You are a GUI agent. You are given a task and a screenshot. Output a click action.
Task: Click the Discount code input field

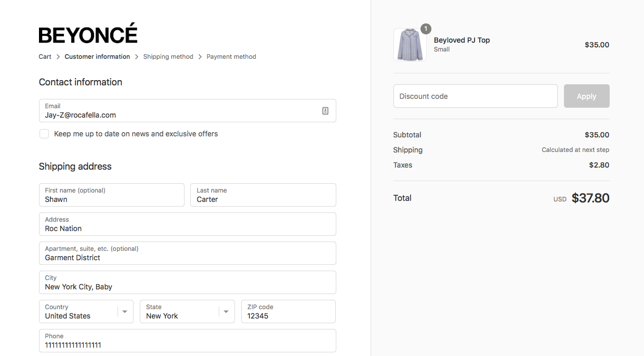pos(475,96)
